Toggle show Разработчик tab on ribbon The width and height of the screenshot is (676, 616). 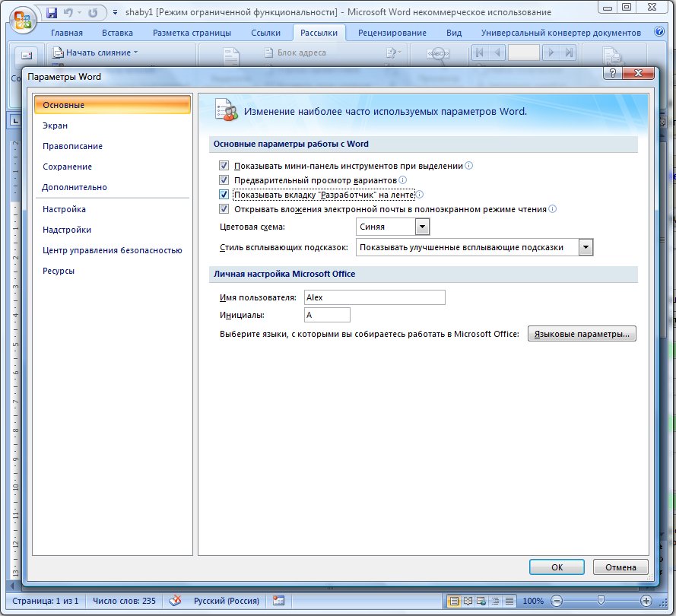pyautogui.click(x=224, y=195)
